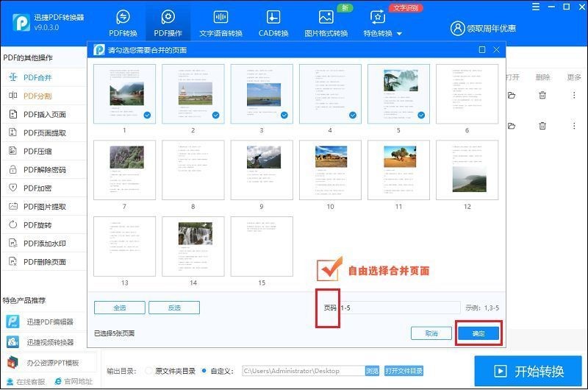
Task: Open the hamburger menu in title bar
Action: coord(536,7)
